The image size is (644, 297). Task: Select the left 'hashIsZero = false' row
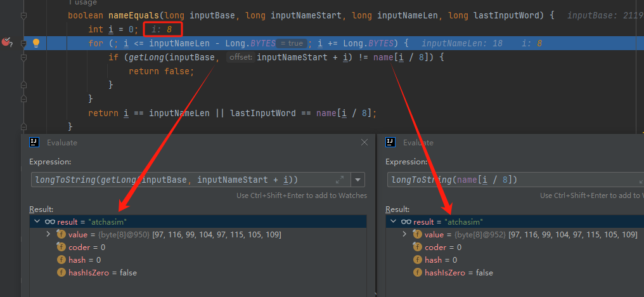[198, 273]
